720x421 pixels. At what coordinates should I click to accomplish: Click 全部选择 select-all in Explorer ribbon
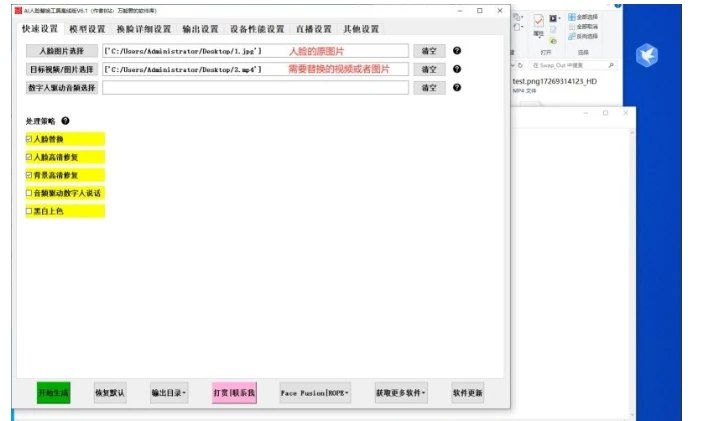point(583,17)
